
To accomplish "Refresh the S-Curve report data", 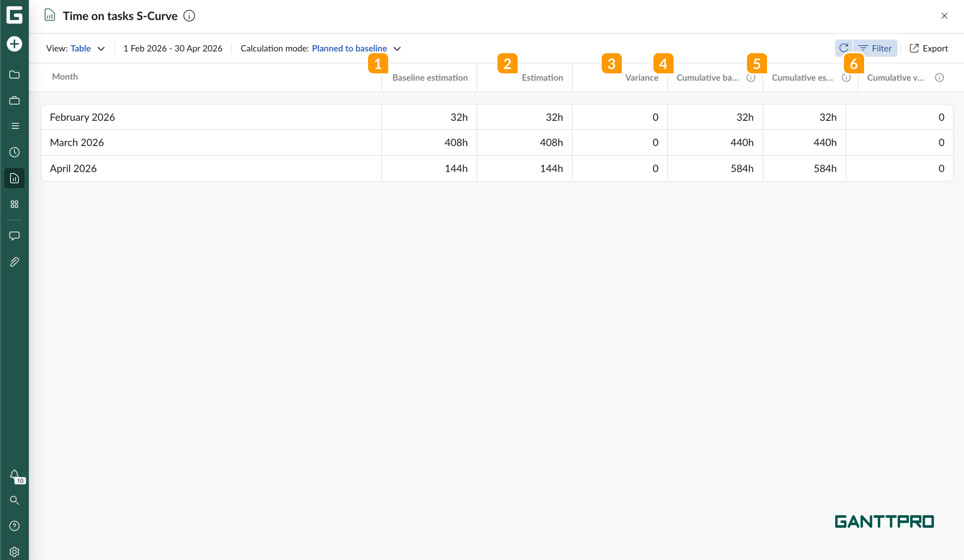I will pyautogui.click(x=844, y=48).
